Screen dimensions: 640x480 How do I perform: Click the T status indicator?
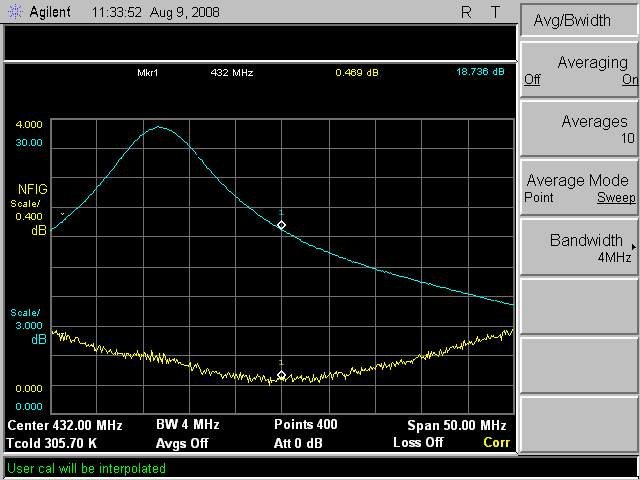tap(495, 13)
